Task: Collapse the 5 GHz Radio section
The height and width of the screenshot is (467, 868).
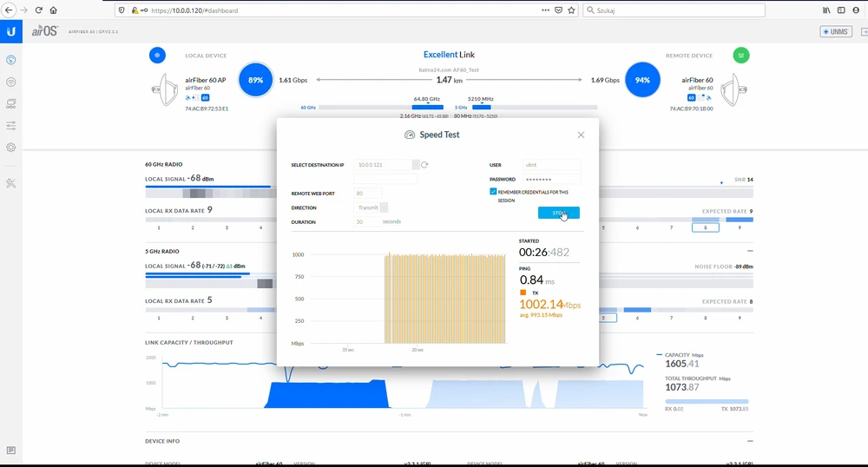Action: pos(750,251)
